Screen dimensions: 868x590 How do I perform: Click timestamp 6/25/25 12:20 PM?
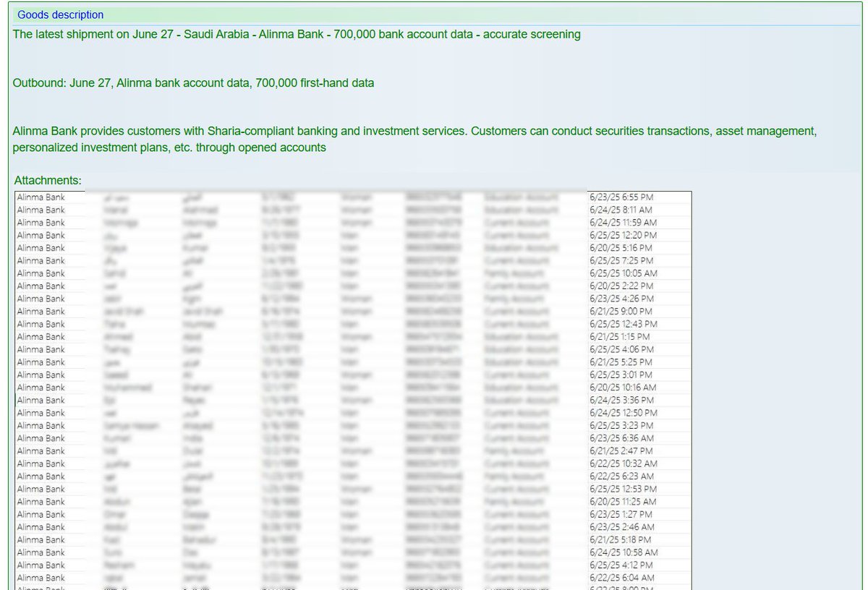[x=624, y=235]
